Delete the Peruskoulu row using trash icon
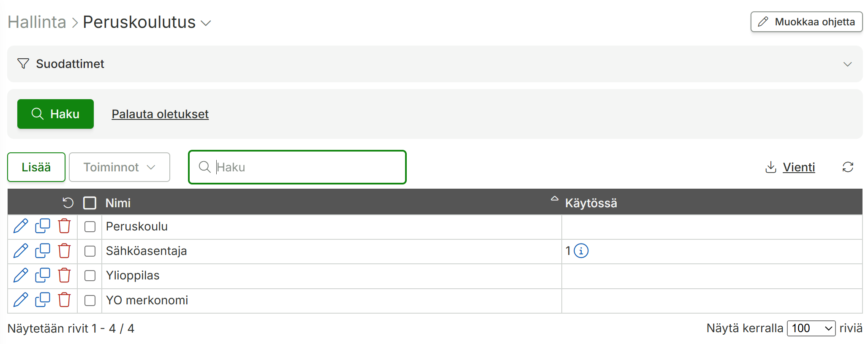Image resolution: width=868 pixels, height=344 pixels. [64, 226]
